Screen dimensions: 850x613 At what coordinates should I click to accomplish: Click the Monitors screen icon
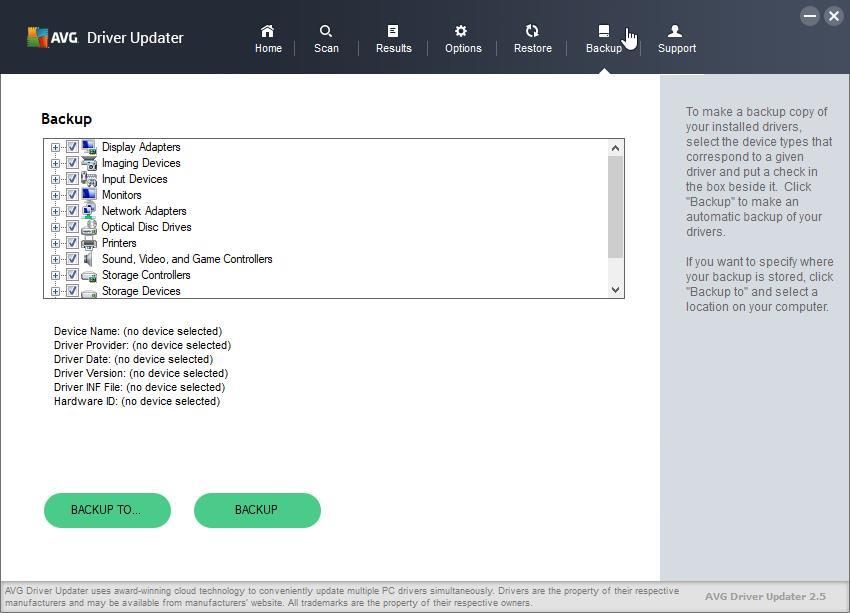[x=89, y=195]
